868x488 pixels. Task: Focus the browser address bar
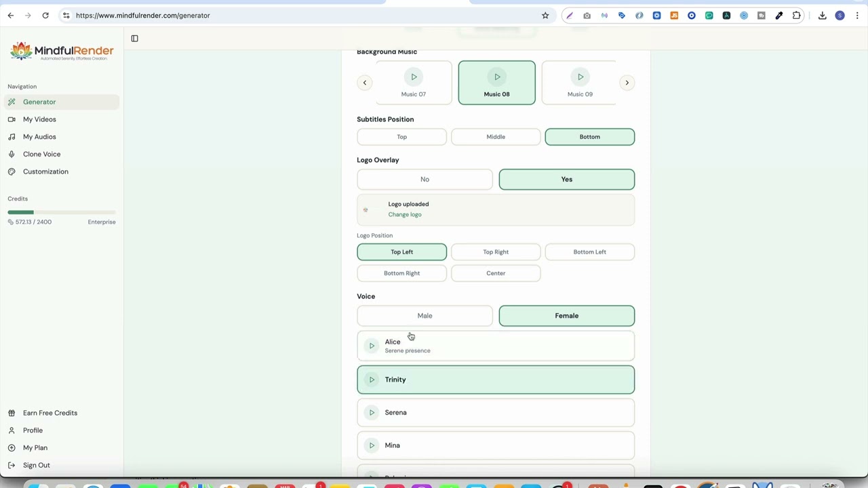pos(305,16)
